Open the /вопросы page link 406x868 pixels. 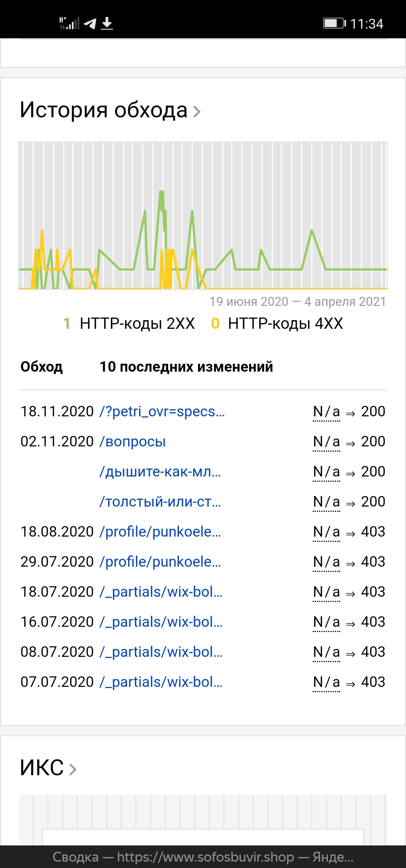(x=133, y=442)
